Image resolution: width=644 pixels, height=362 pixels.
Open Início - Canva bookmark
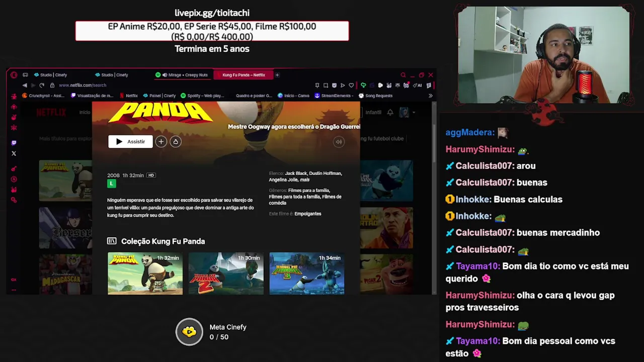coord(293,96)
